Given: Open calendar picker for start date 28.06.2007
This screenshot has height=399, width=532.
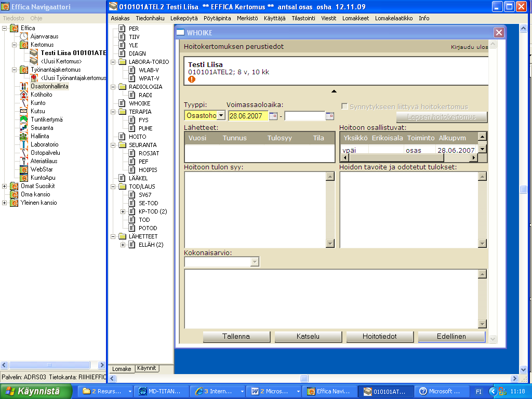Looking at the screenshot, I should tap(273, 116).
